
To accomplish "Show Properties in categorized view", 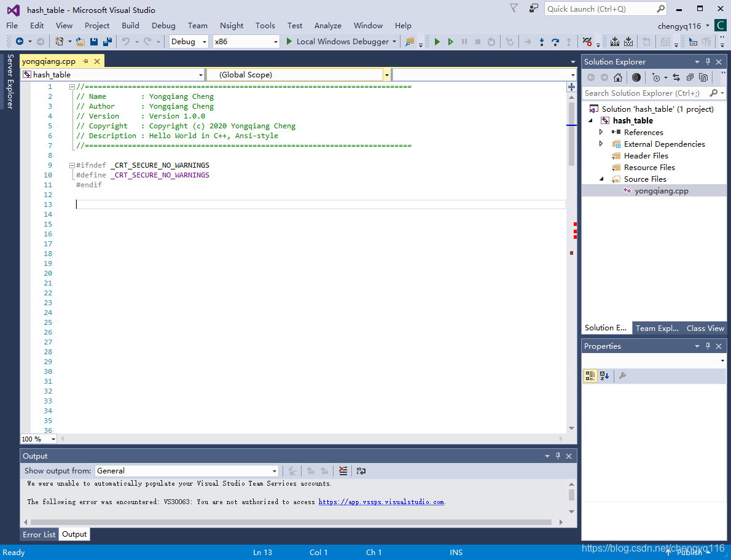I will coord(590,376).
